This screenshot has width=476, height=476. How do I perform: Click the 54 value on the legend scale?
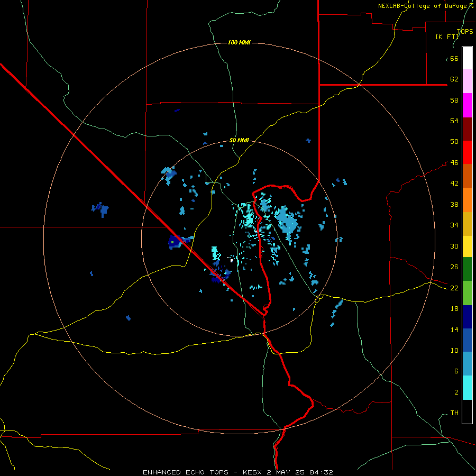(x=454, y=121)
